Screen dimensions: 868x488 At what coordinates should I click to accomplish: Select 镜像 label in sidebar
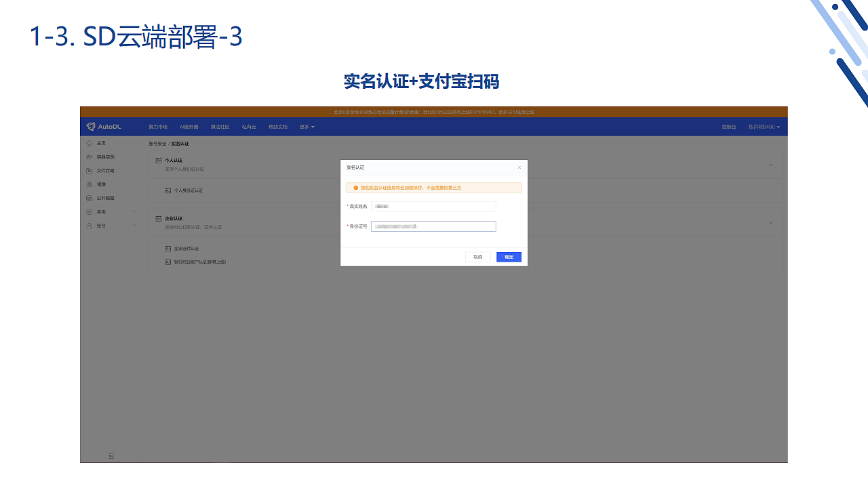101,184
